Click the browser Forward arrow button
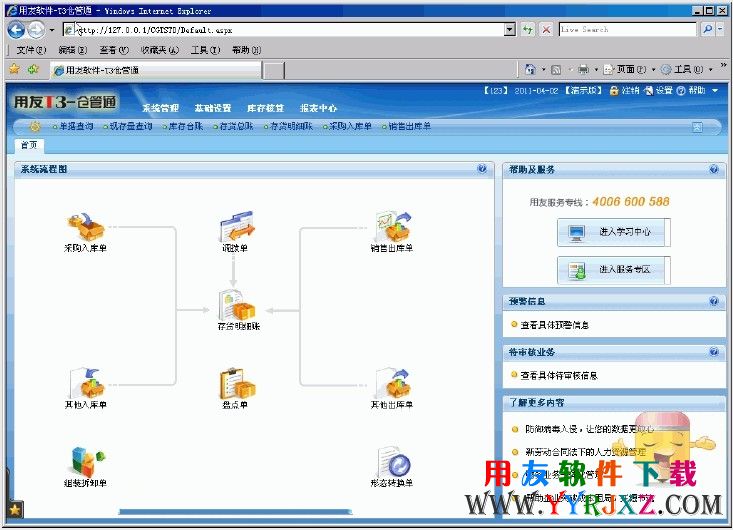This screenshot has width=733, height=530. [36, 30]
